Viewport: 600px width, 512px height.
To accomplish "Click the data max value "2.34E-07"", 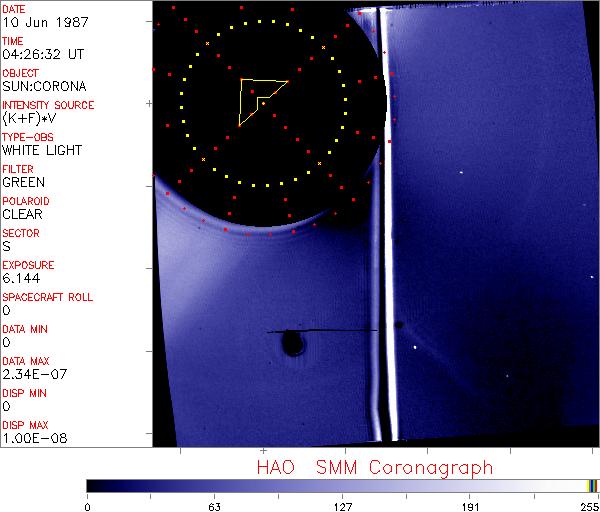I will pos(31,374).
